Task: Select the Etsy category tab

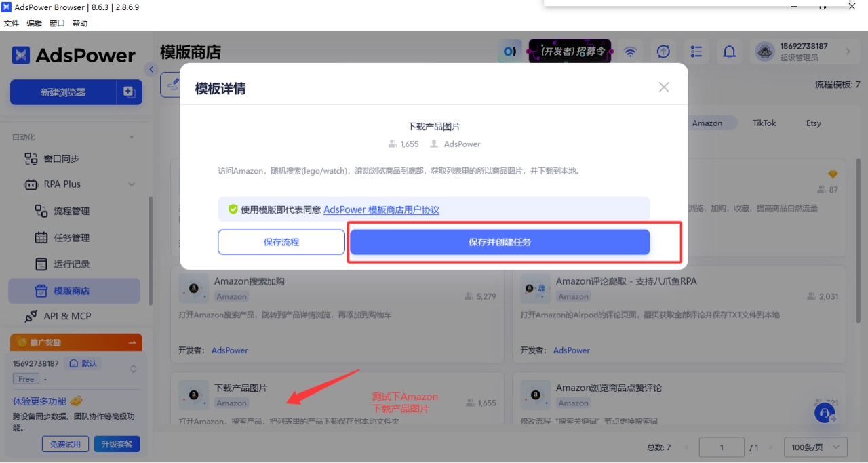Action: pyautogui.click(x=814, y=123)
